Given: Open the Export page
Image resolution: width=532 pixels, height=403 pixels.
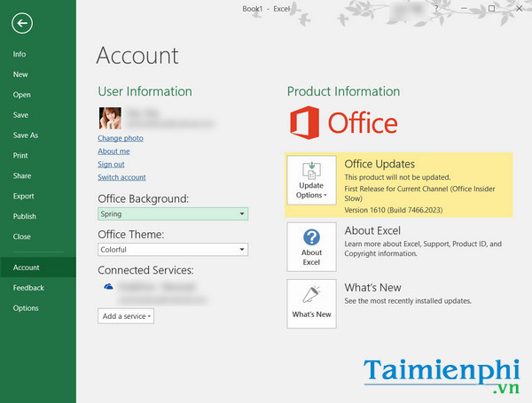Looking at the screenshot, I should click(x=23, y=196).
